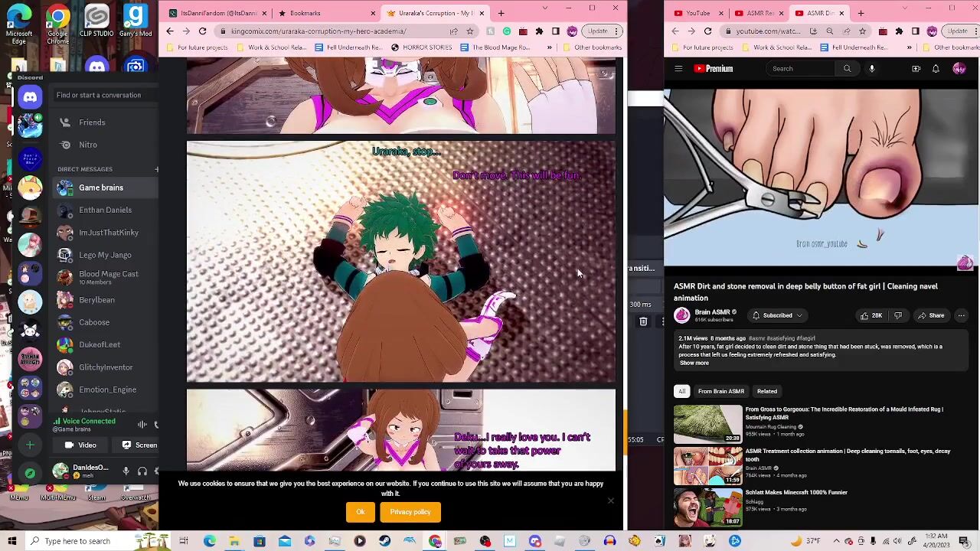Open Discord Nitro page
The height and width of the screenshot is (551, 980).
point(88,145)
